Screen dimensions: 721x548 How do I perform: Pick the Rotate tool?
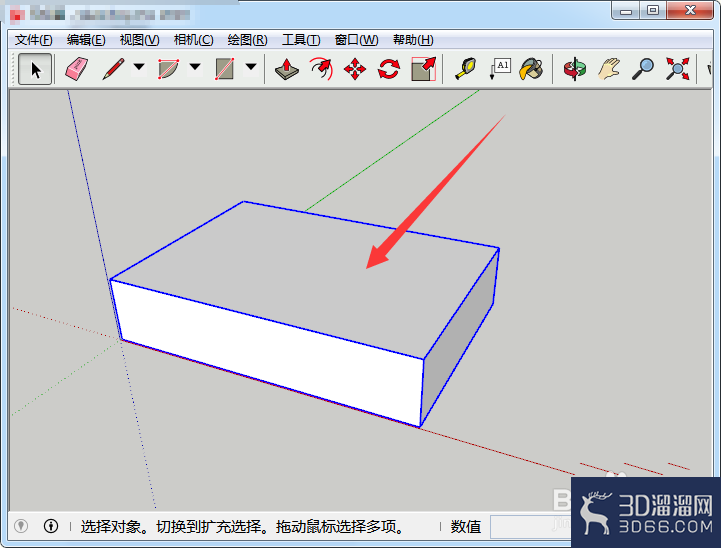tap(389, 69)
